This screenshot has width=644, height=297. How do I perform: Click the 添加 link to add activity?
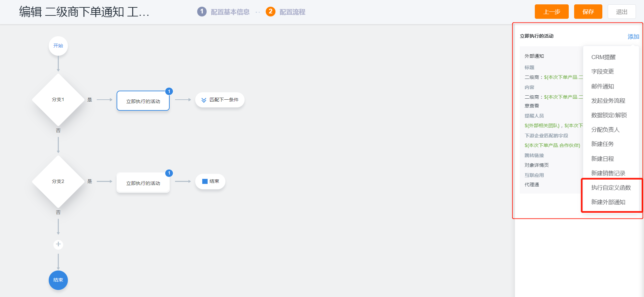tap(633, 37)
